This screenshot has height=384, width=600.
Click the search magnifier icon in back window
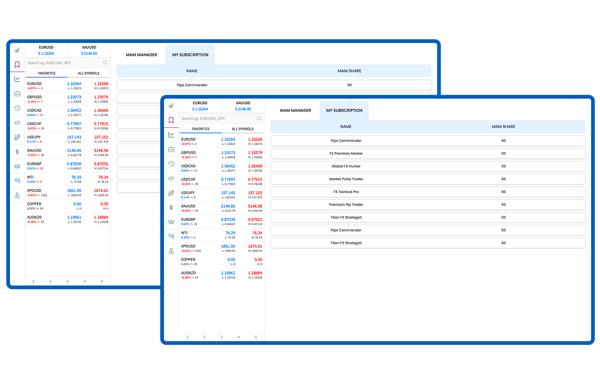105,63
